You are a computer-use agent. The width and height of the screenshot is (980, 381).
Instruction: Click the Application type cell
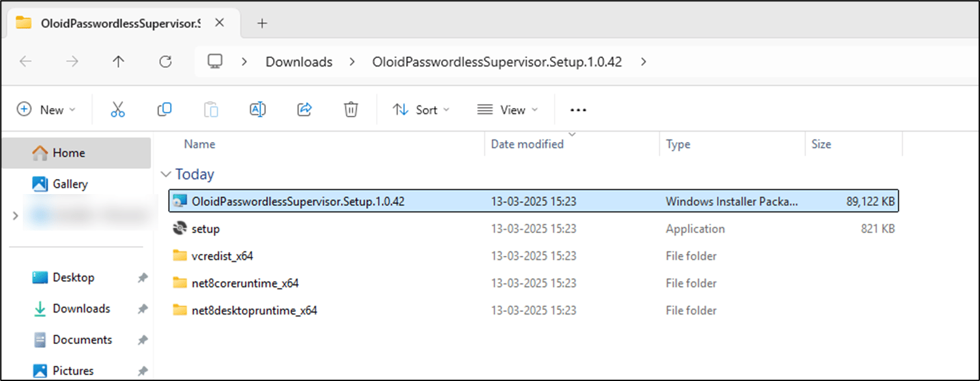point(695,229)
